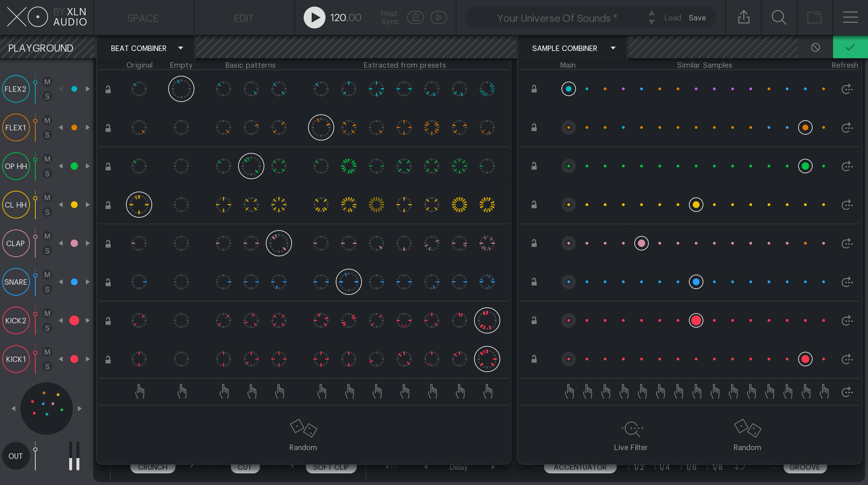Click the folder browser icon near the hamburger menu

pos(815,17)
